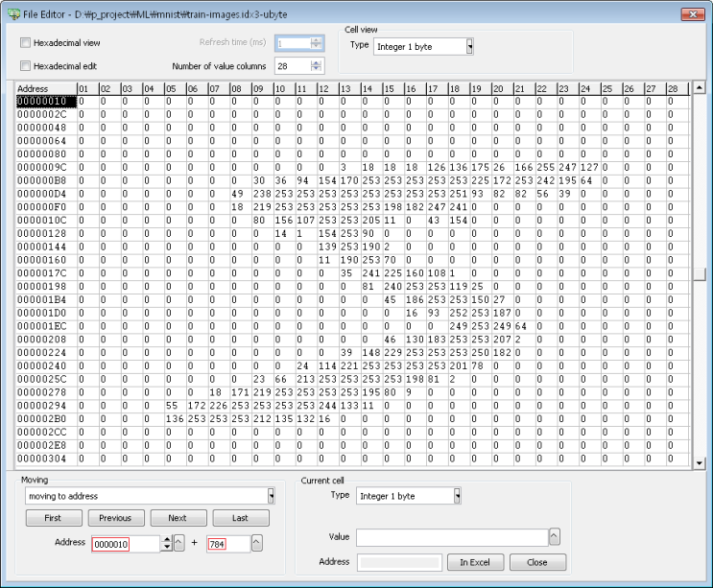Enable the Hexadecimal view checkbox
Image resolution: width=713 pixels, height=588 pixels.
pos(26,43)
